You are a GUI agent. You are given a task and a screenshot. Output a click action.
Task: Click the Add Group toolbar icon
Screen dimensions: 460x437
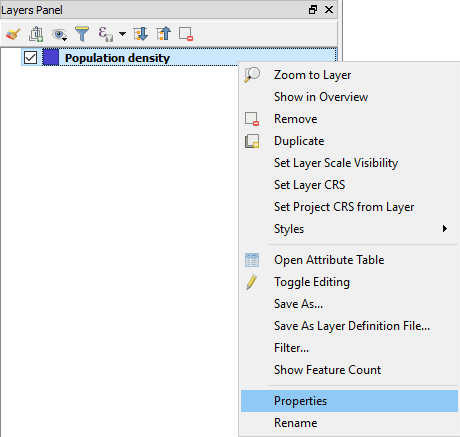36,34
